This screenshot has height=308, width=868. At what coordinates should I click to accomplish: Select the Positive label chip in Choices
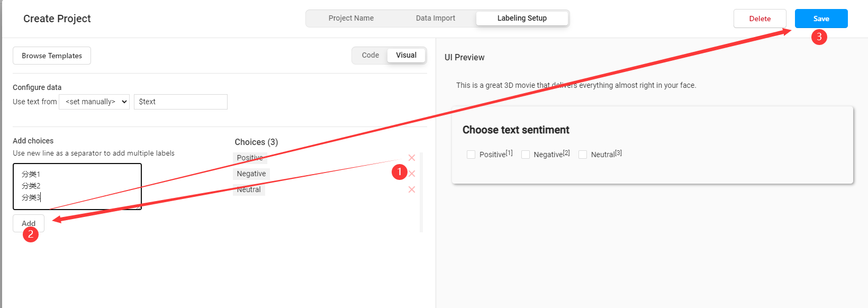(249, 158)
